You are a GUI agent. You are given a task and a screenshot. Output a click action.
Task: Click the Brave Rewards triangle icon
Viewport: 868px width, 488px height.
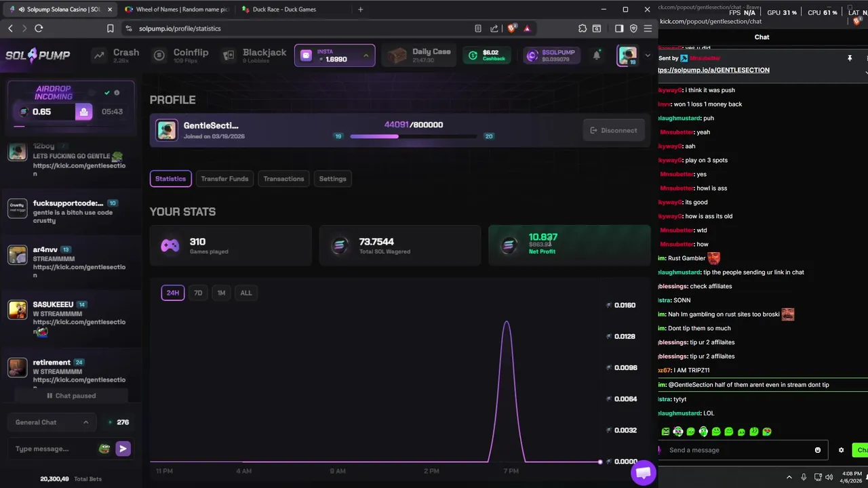(x=527, y=28)
